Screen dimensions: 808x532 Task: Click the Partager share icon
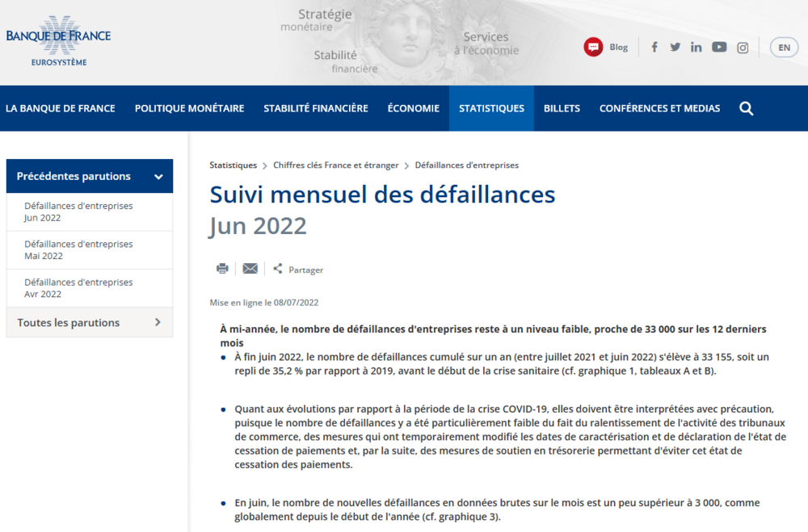coord(278,269)
